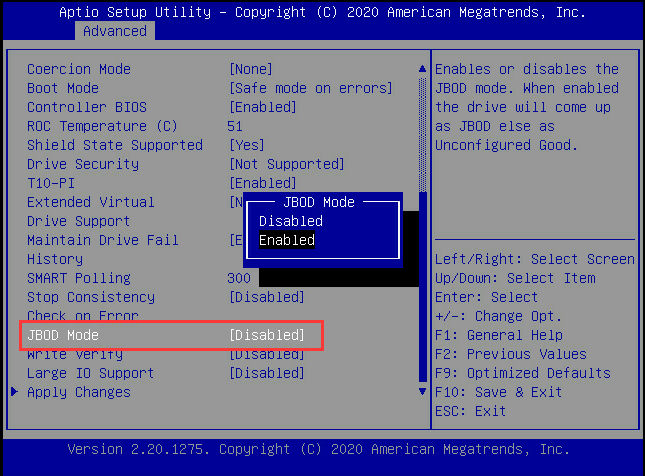Select Disabled in JBOD Mode popup
645x476 pixels.
click(291, 221)
